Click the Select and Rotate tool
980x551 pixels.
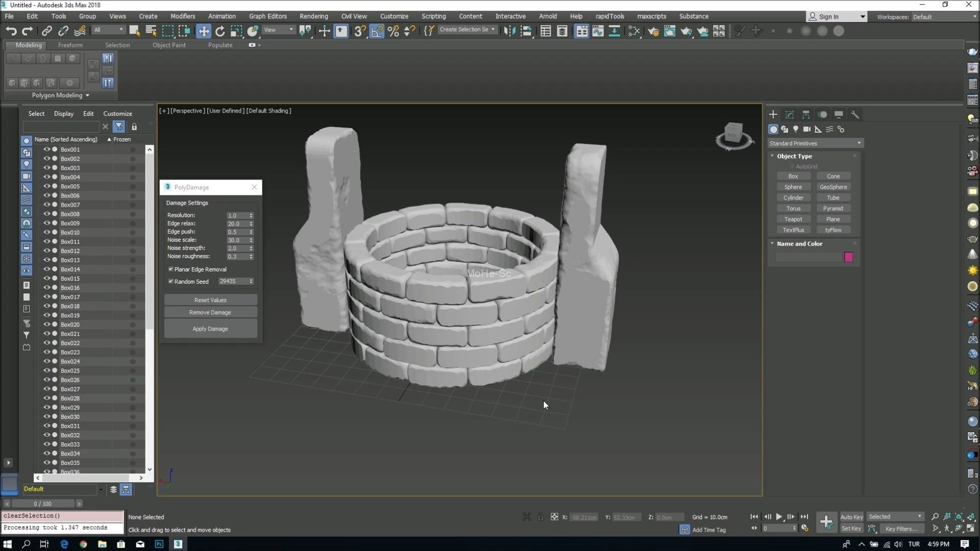[x=220, y=31]
